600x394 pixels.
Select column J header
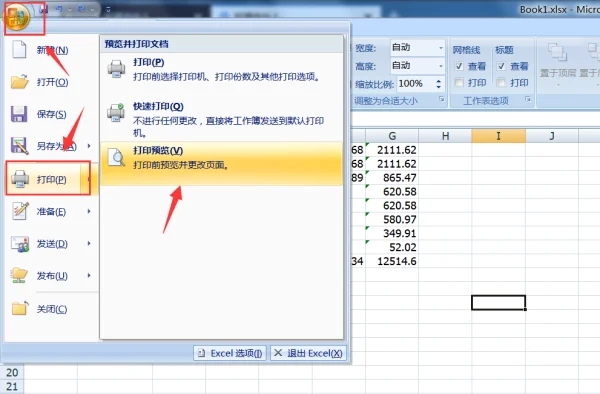tap(552, 136)
